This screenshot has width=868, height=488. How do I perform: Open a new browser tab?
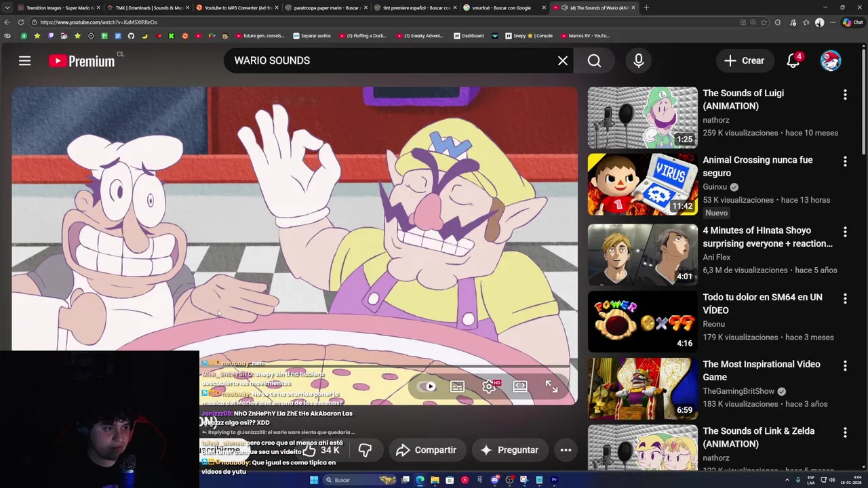[646, 7]
